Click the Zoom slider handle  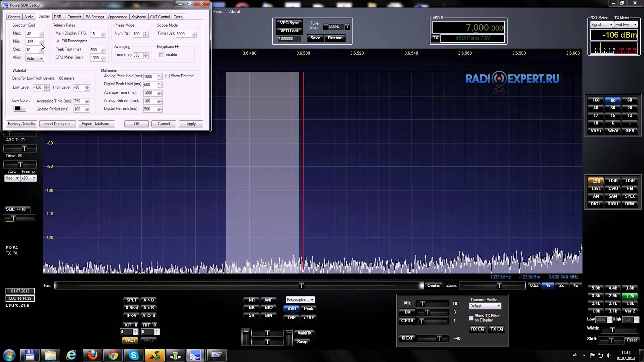click(x=499, y=285)
